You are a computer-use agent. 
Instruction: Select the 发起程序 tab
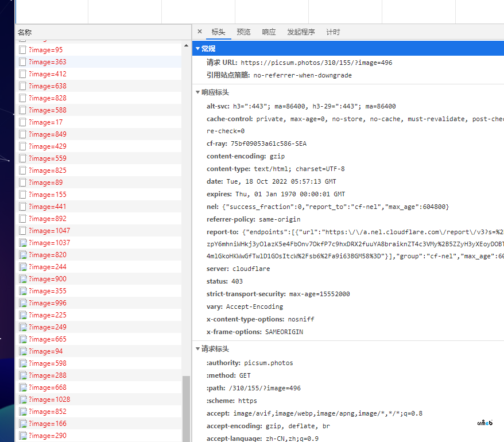tap(301, 32)
